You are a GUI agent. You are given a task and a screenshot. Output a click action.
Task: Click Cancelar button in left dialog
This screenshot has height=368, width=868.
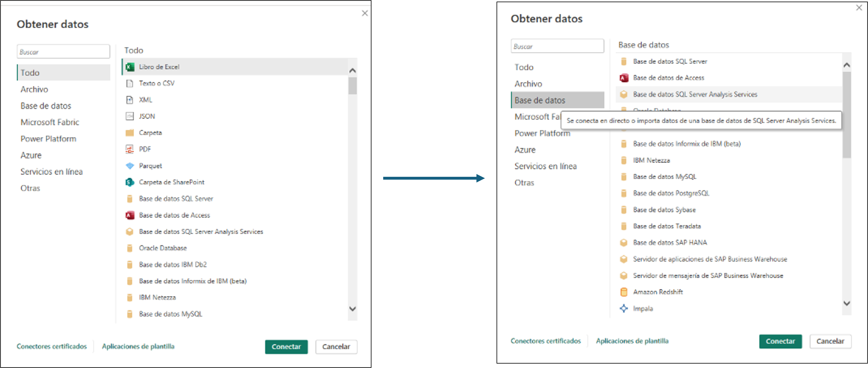coord(336,347)
